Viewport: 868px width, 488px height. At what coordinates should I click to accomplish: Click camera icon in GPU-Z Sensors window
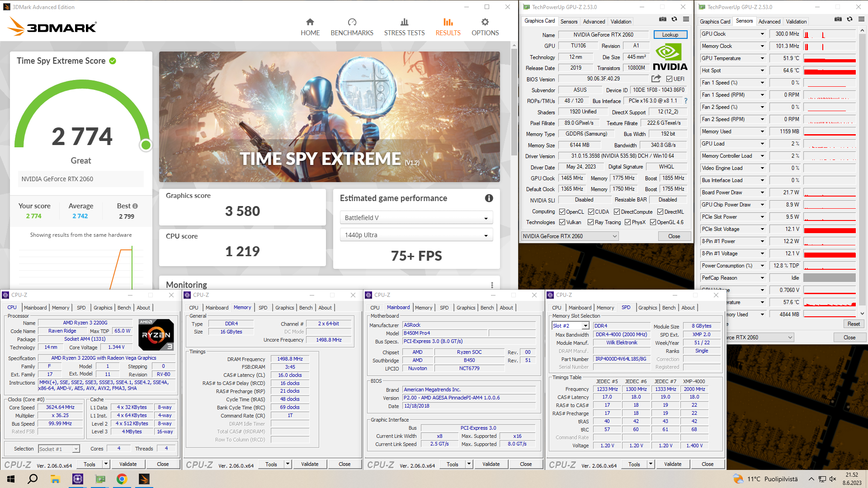[x=838, y=19]
